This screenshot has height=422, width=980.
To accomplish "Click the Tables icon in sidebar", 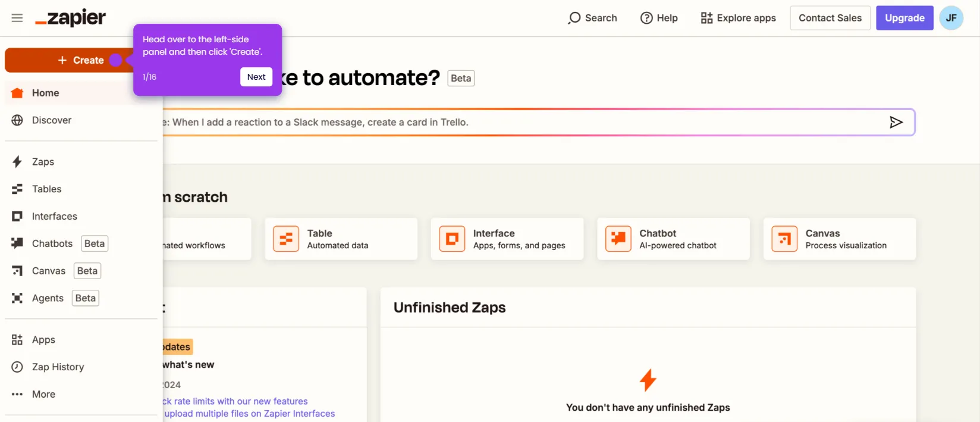I will [x=17, y=189].
